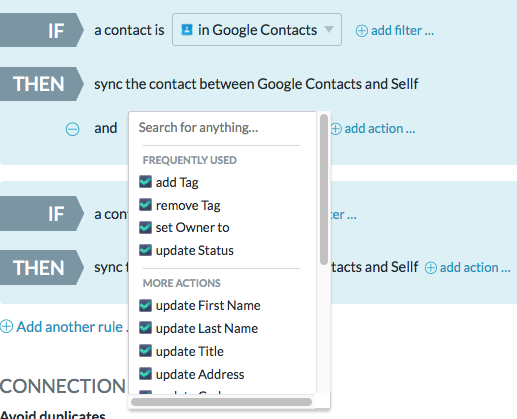Choose update Address from More Actions

[200, 374]
